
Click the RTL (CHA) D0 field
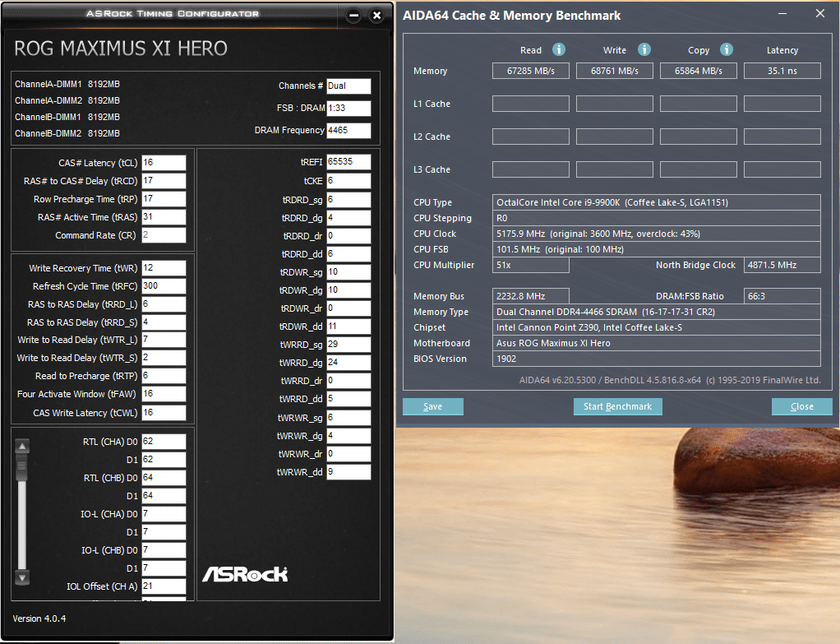point(164,442)
